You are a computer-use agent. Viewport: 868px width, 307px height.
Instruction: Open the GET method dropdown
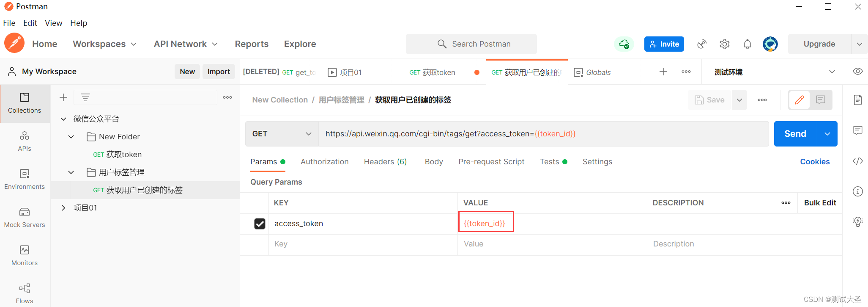282,134
